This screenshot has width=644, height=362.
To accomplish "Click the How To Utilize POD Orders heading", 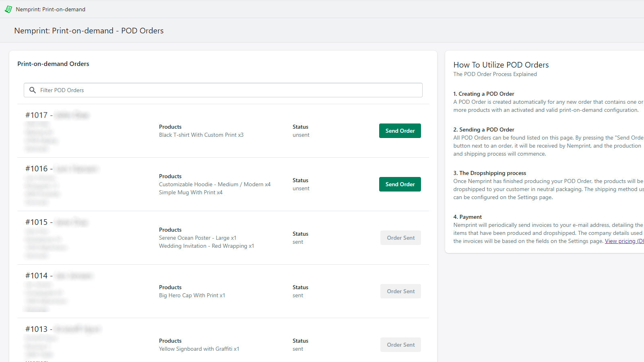I will [501, 65].
